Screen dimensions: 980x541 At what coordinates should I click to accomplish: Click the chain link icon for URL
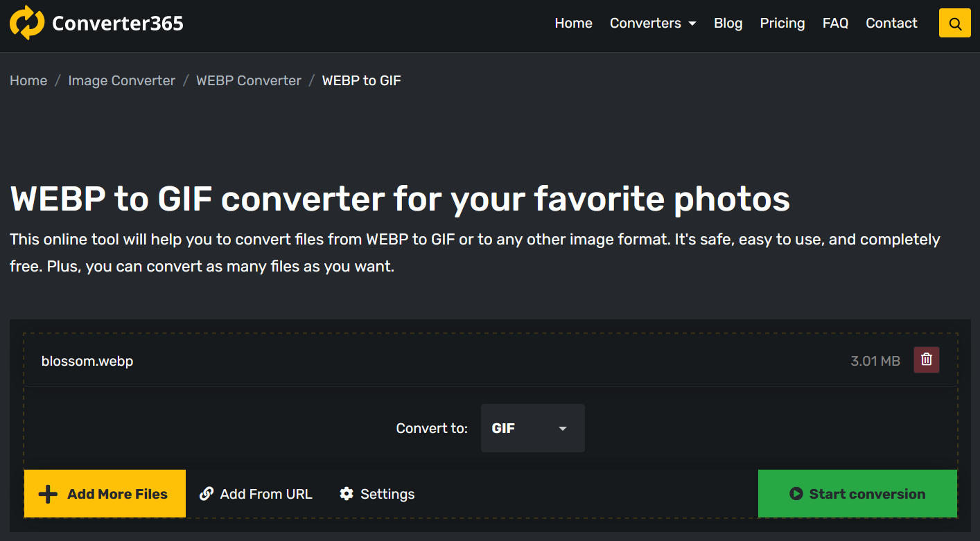pos(207,494)
